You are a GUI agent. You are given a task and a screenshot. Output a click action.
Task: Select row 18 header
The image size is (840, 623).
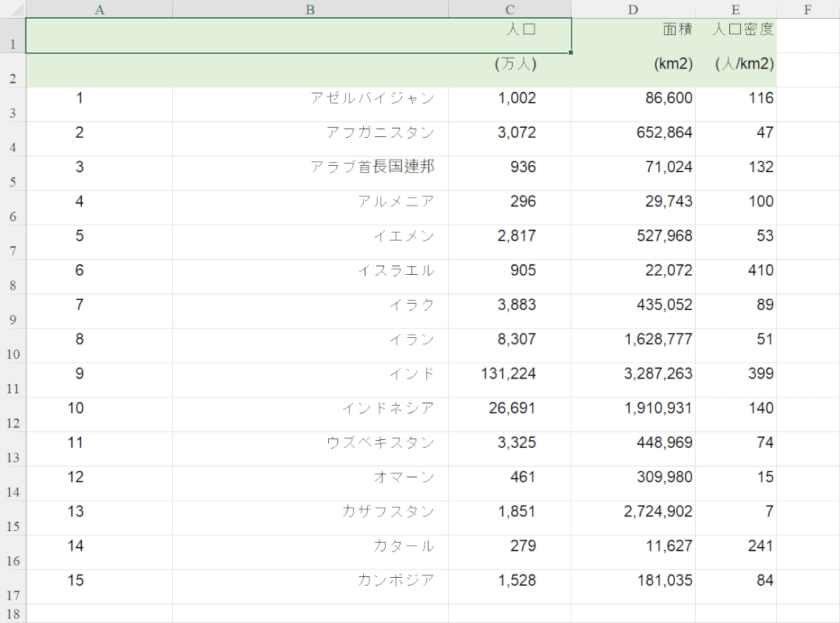tap(12, 613)
